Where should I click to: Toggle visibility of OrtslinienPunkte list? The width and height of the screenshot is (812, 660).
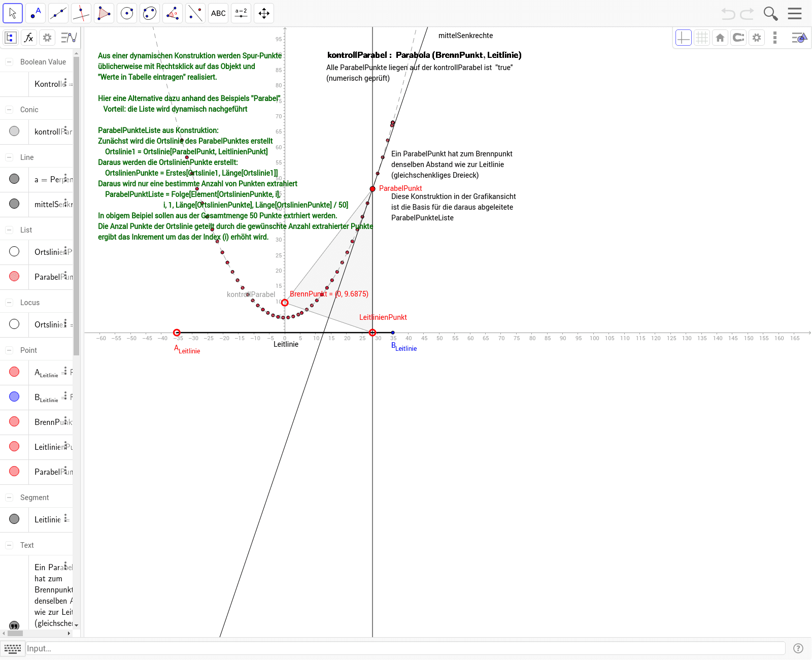pyautogui.click(x=14, y=251)
